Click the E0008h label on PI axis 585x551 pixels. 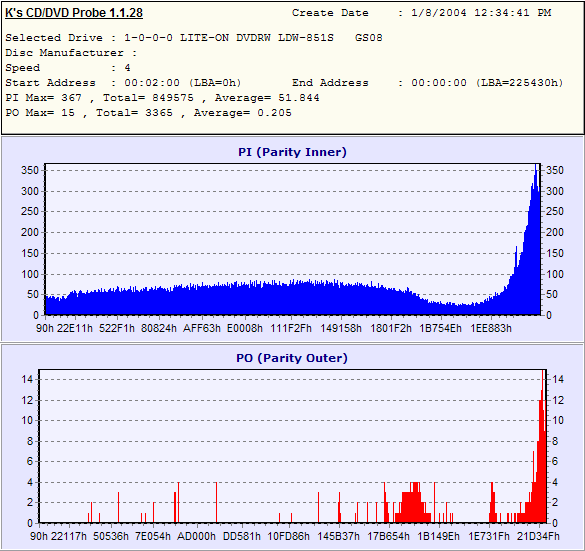pyautogui.click(x=245, y=328)
